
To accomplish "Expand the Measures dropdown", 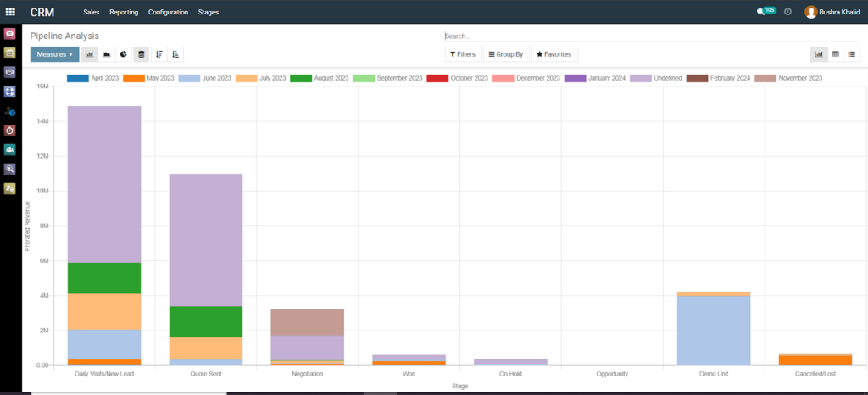I will [x=54, y=54].
